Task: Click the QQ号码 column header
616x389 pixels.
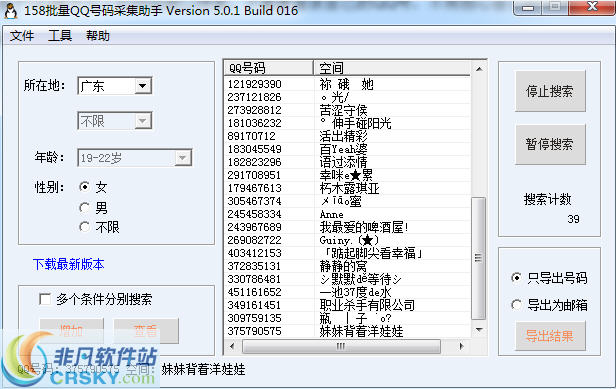Action: [x=269, y=68]
